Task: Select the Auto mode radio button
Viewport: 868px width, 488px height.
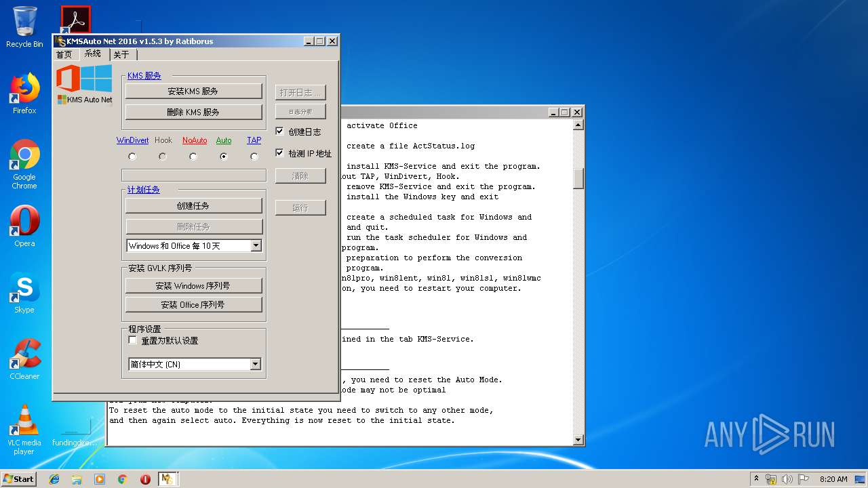Action: click(224, 157)
